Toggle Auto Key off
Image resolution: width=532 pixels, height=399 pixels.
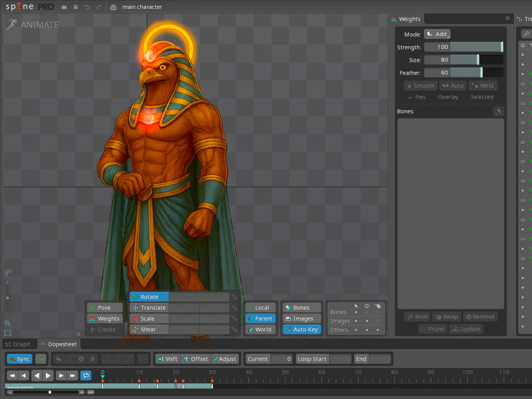click(302, 329)
